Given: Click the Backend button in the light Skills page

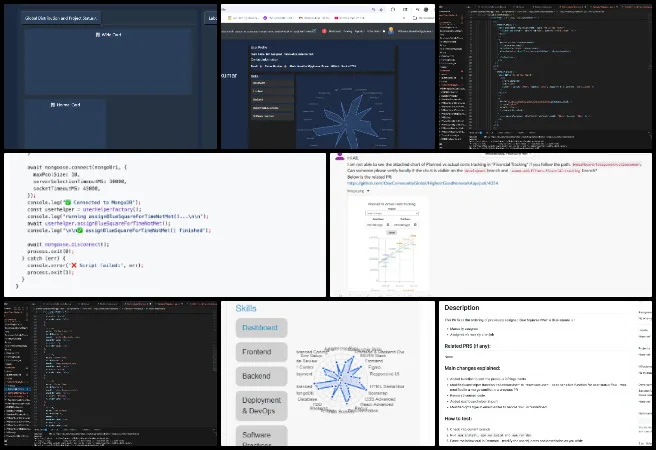Looking at the screenshot, I should click(x=261, y=376).
